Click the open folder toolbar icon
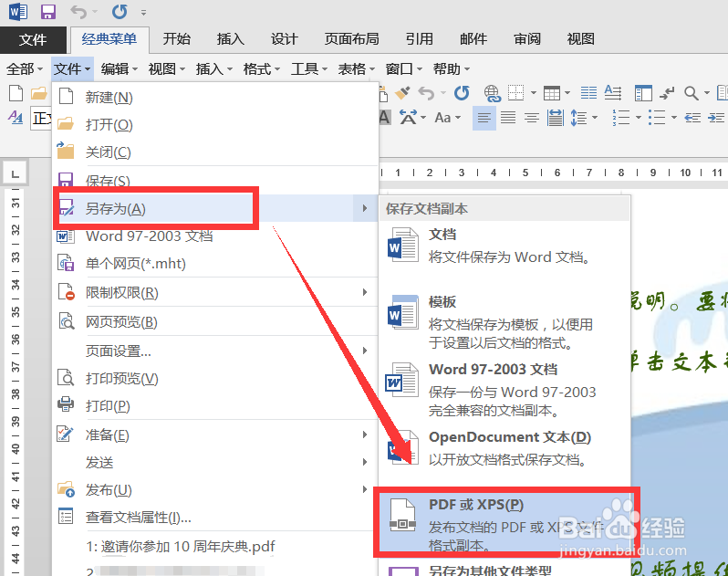Image resolution: width=728 pixels, height=576 pixels. tap(39, 93)
